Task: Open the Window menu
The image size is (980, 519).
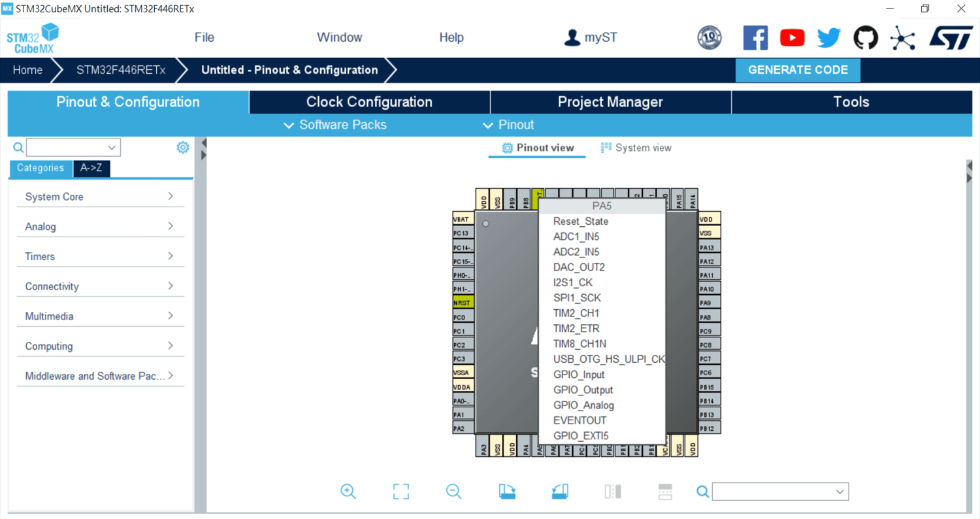Action: click(339, 37)
